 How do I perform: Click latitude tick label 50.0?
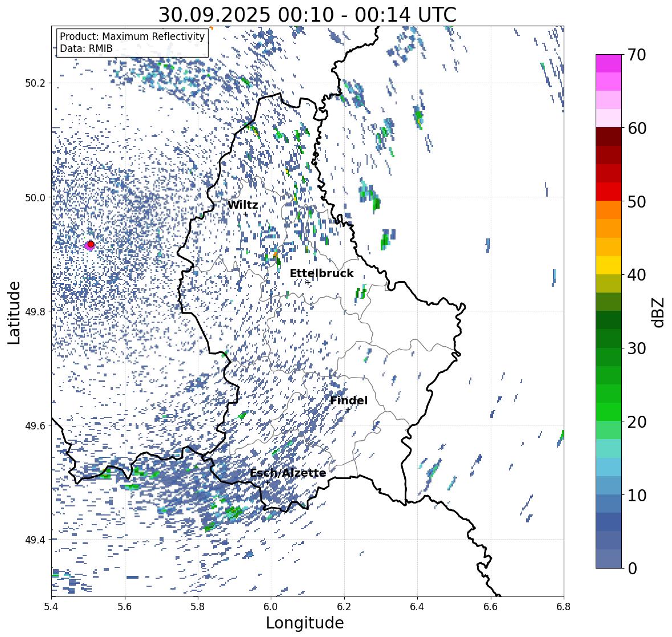[35, 198]
